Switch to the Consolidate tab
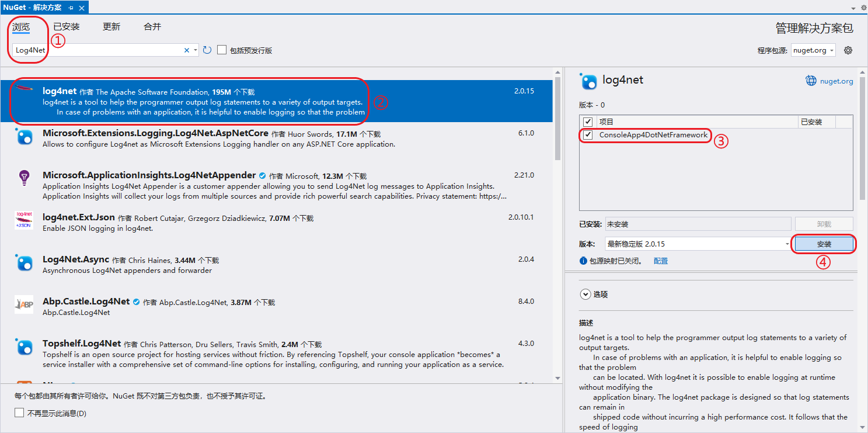 point(152,27)
